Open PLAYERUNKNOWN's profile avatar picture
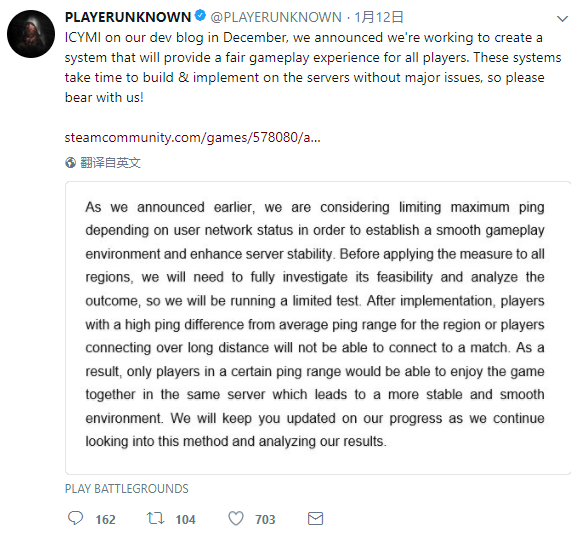The height and width of the screenshot is (536, 571). tap(31, 34)
